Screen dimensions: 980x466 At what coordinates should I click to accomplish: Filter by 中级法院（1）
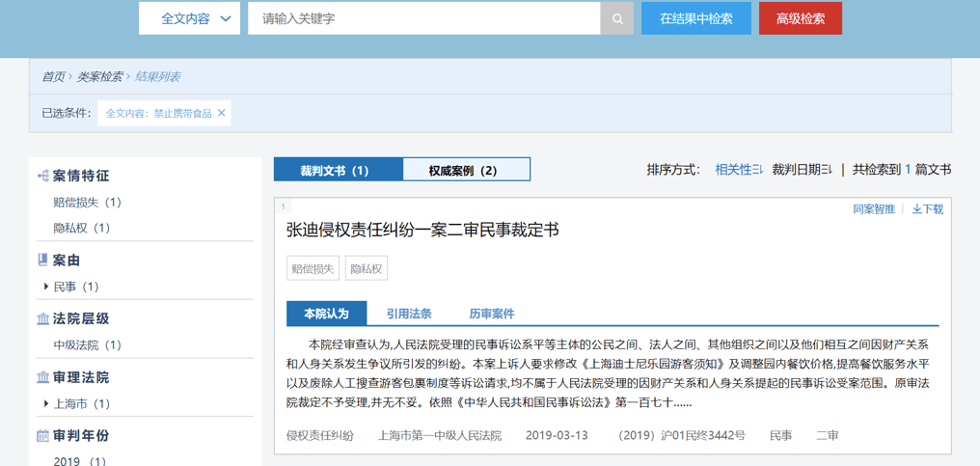tap(88, 345)
